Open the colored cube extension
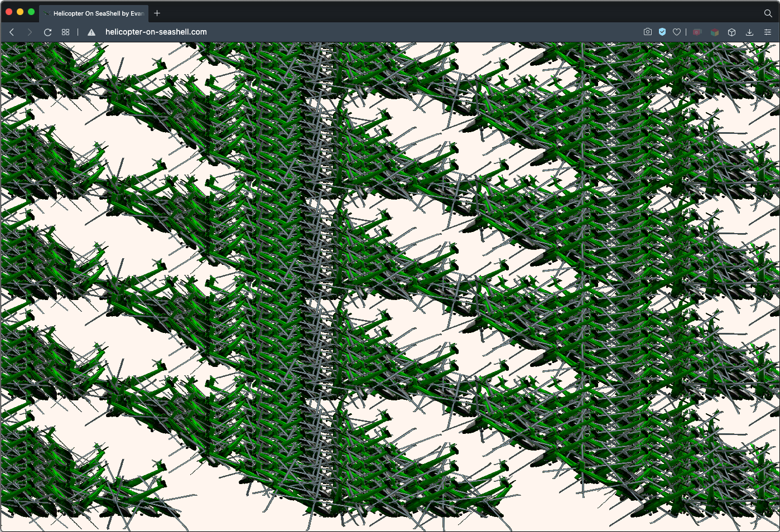Screen dimensions: 780x532 click(715, 32)
